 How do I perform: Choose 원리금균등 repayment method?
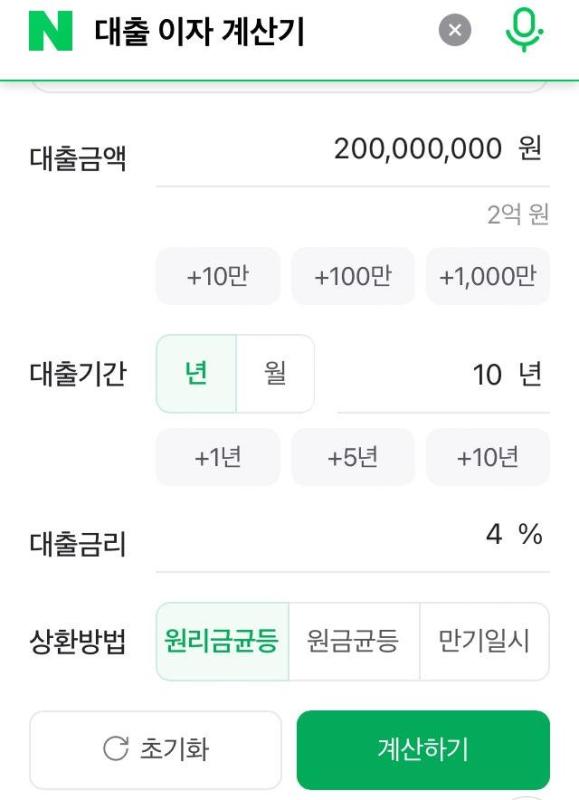(x=222, y=641)
